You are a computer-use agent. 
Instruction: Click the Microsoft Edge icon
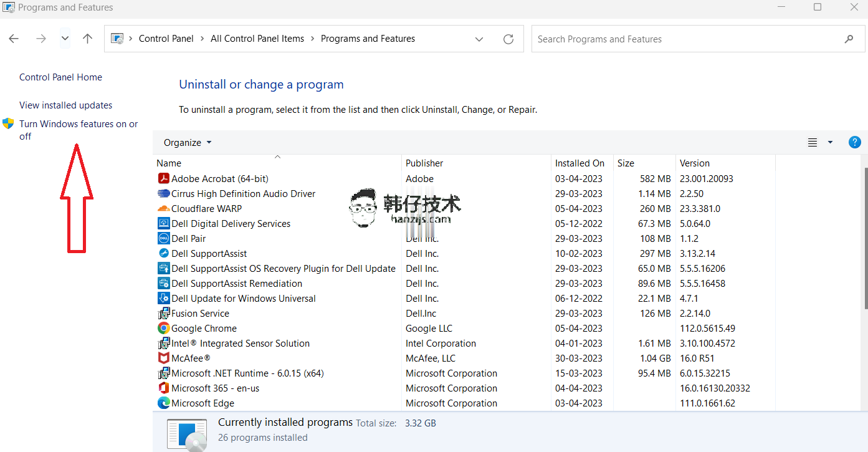tap(164, 403)
